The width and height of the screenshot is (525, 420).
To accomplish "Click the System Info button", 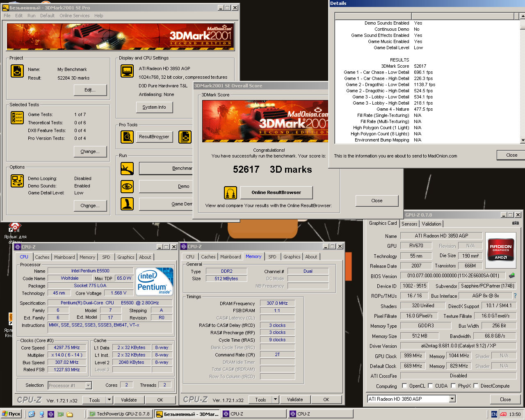I will click(x=154, y=107).
